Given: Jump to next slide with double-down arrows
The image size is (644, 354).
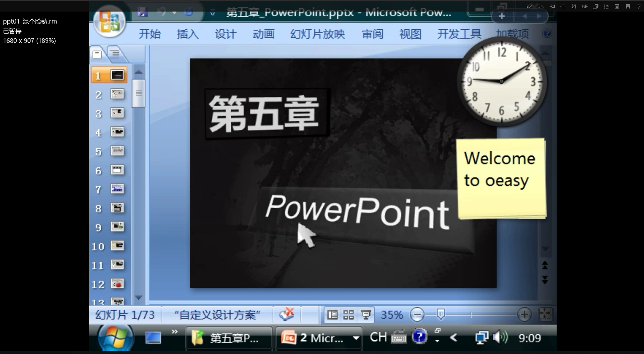Looking at the screenshot, I should pyautogui.click(x=545, y=279).
